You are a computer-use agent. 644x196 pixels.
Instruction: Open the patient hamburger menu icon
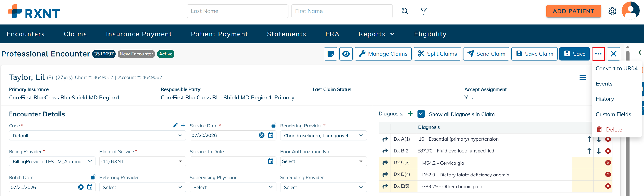pyautogui.click(x=583, y=77)
